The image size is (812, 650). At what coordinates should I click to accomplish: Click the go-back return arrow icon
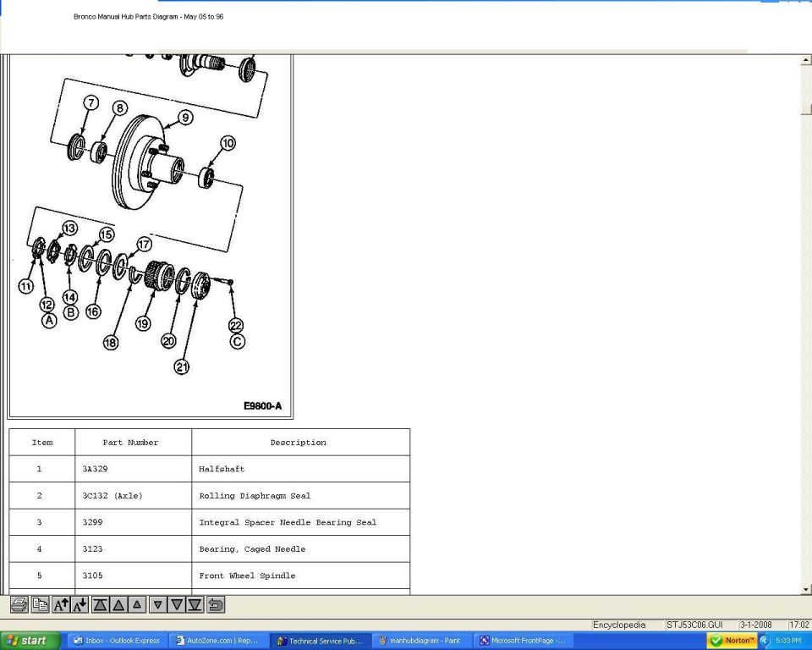pos(216,605)
